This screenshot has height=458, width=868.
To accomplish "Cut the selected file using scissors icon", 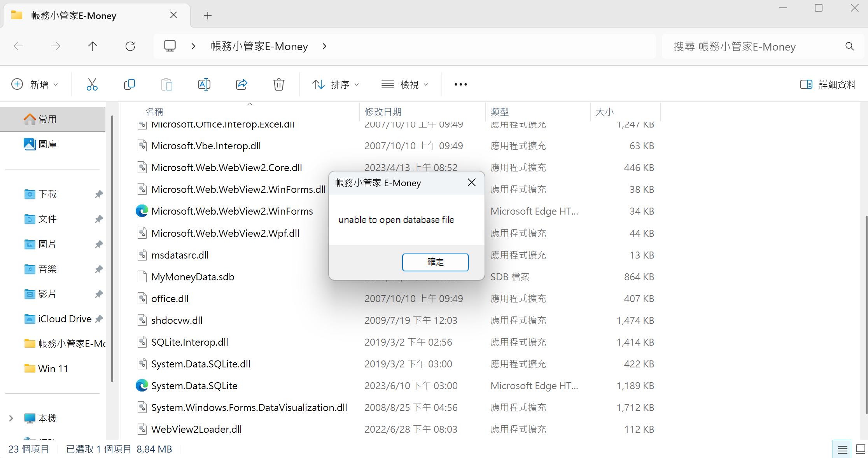I will tap(92, 84).
